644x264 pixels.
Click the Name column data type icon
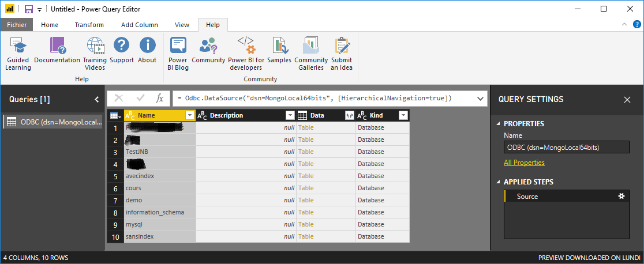coord(130,116)
